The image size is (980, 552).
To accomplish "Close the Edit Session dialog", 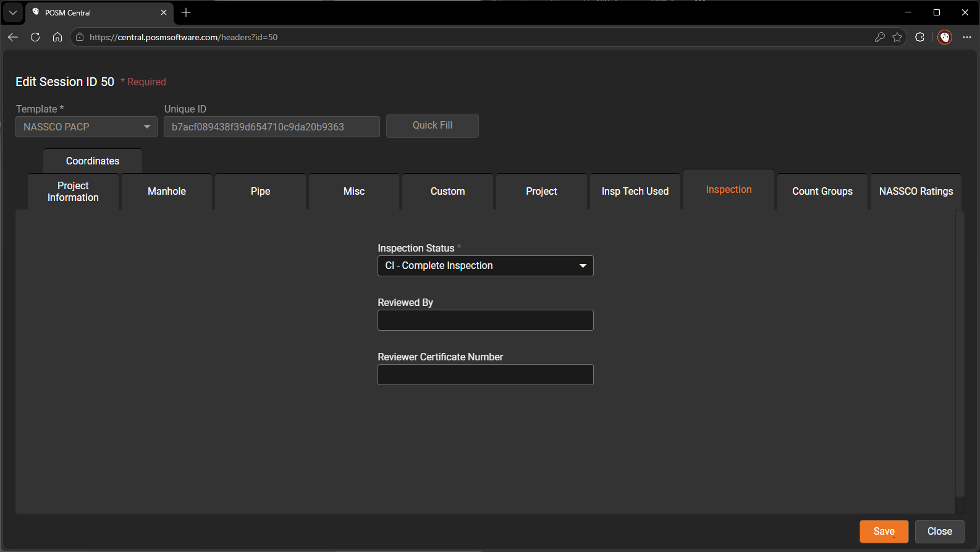I will (x=940, y=532).
